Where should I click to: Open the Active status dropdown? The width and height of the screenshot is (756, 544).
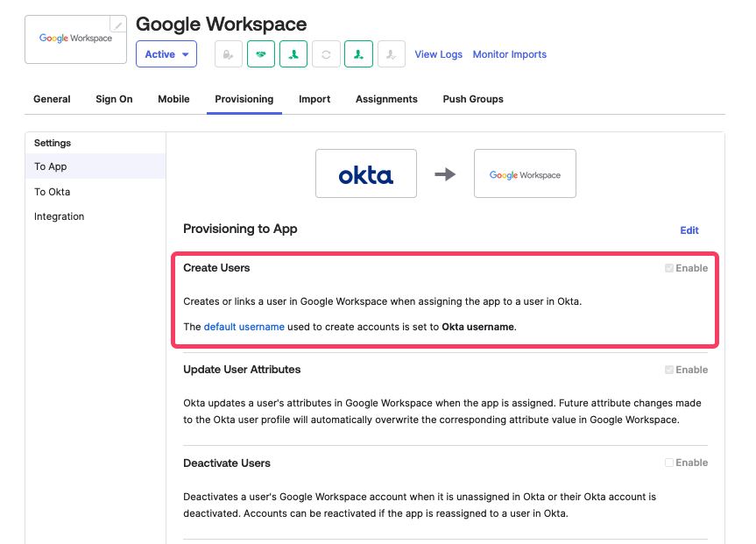point(166,54)
